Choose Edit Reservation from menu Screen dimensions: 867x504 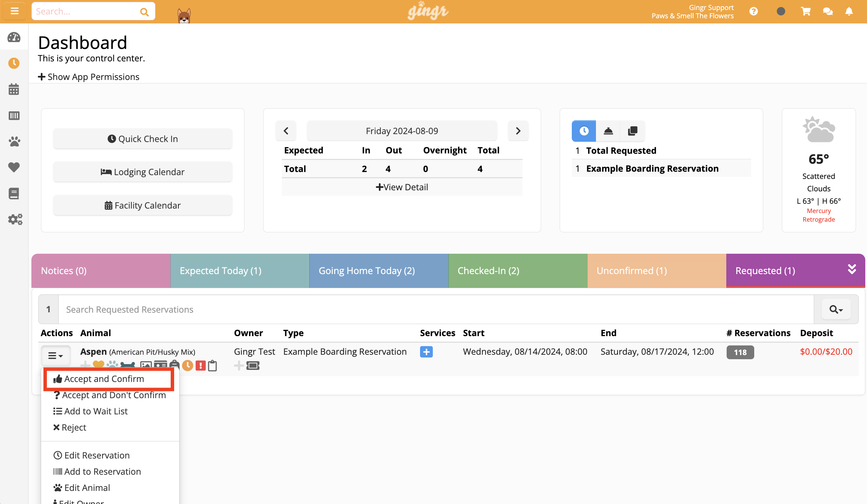91,455
